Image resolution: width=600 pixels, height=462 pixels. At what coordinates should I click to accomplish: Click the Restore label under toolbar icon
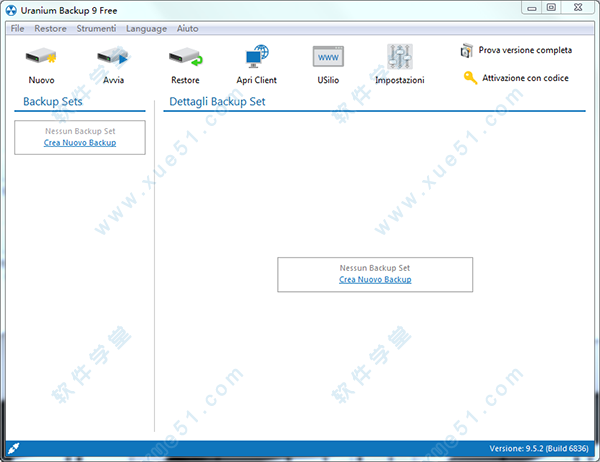pyautogui.click(x=185, y=80)
